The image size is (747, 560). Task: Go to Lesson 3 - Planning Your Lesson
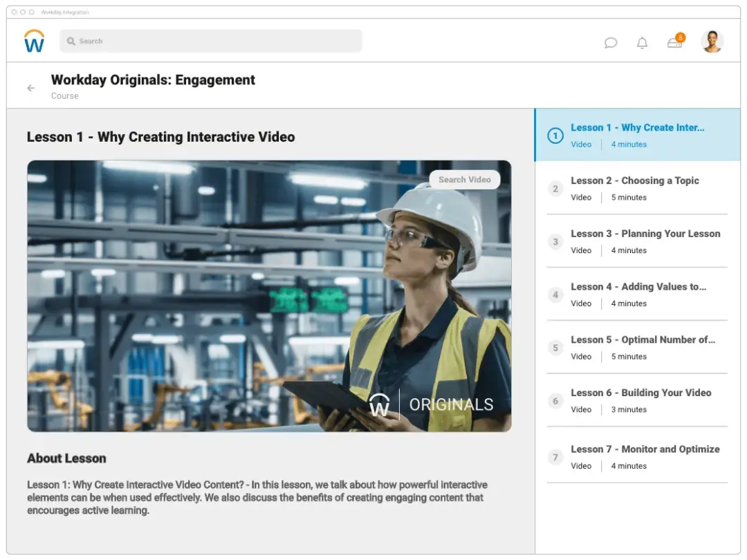pyautogui.click(x=645, y=234)
